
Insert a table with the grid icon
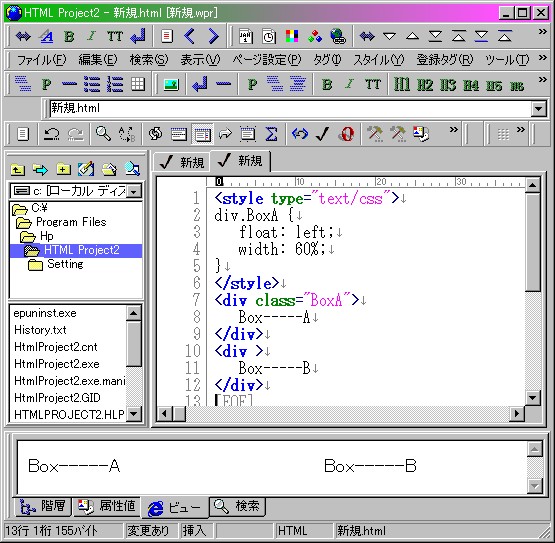coord(138,85)
